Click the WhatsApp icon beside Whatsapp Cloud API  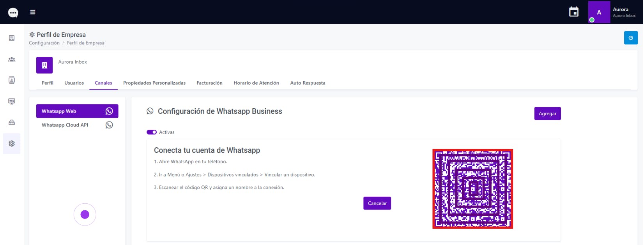109,125
